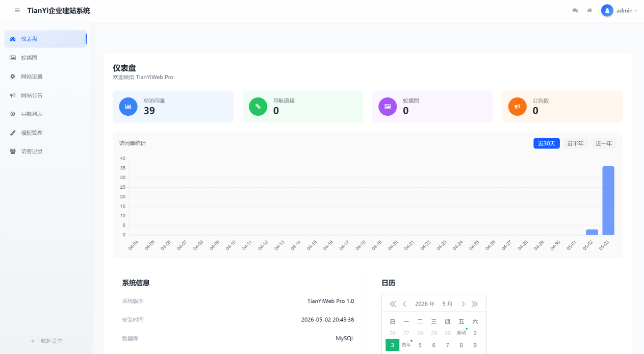
Task: Pick date 5 in the calendar
Action: [420, 345]
